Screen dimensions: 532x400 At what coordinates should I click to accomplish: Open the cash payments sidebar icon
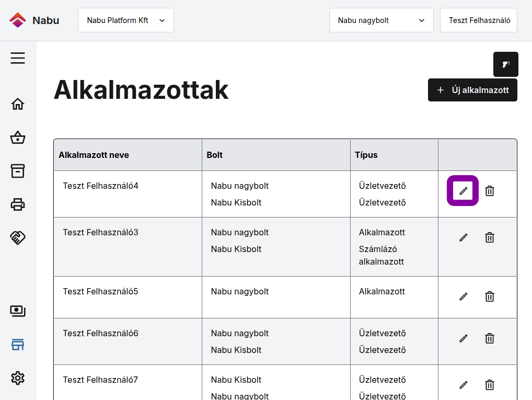18,311
